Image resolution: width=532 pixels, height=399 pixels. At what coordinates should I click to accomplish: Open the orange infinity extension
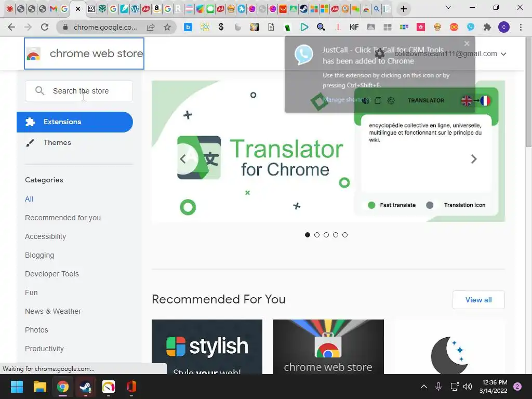454,27
